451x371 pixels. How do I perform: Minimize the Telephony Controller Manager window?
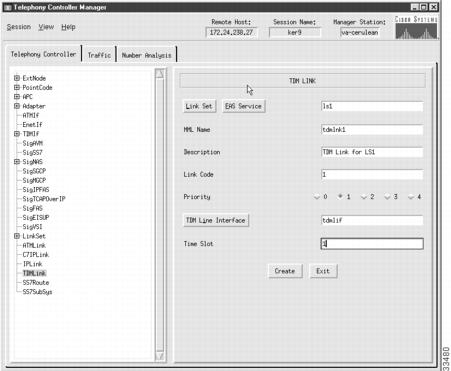tap(414, 7)
